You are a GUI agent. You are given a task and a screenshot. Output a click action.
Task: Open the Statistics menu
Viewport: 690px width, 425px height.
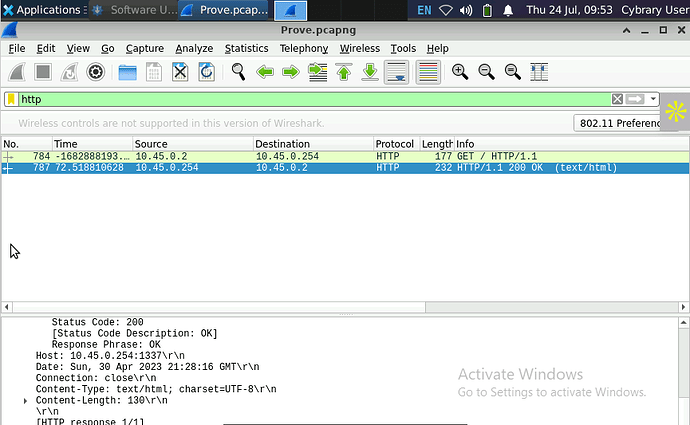pyautogui.click(x=246, y=48)
